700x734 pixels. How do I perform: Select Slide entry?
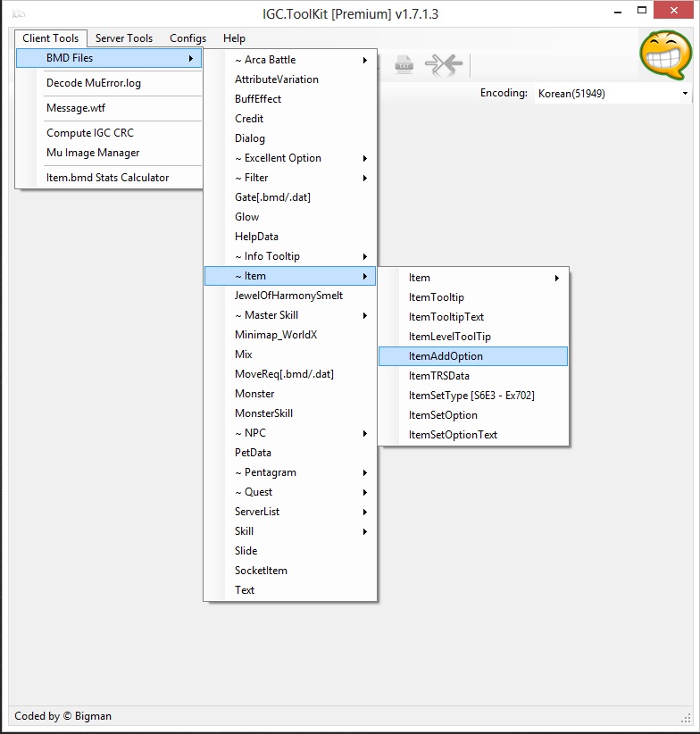(290, 552)
